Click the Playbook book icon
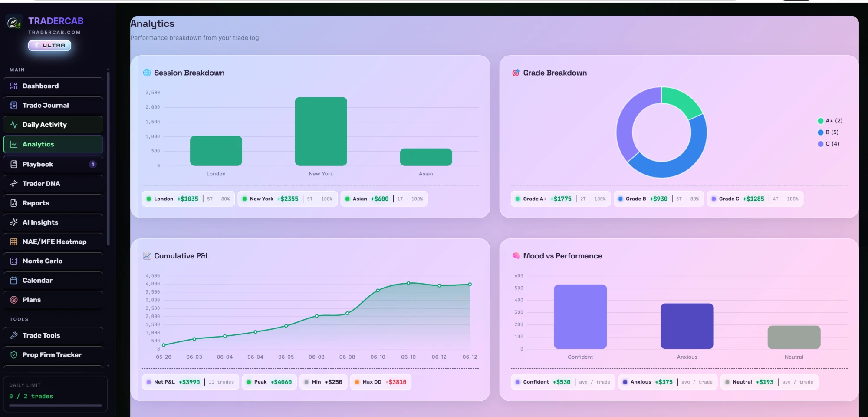The width and height of the screenshot is (868, 417). [x=14, y=164]
